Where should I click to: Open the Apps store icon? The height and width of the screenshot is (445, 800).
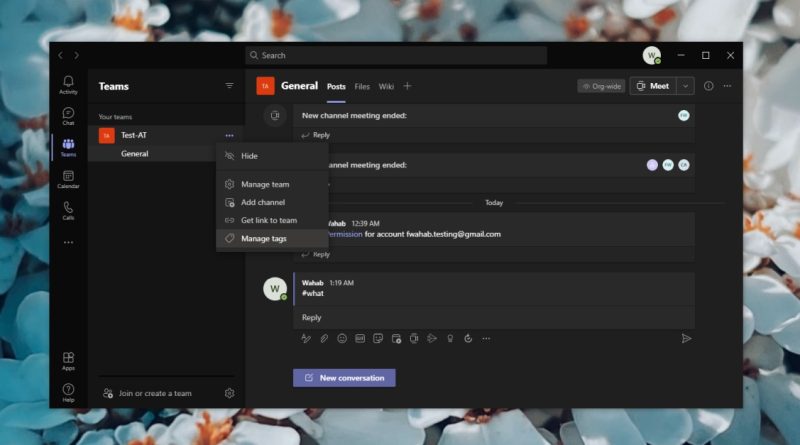point(68,361)
